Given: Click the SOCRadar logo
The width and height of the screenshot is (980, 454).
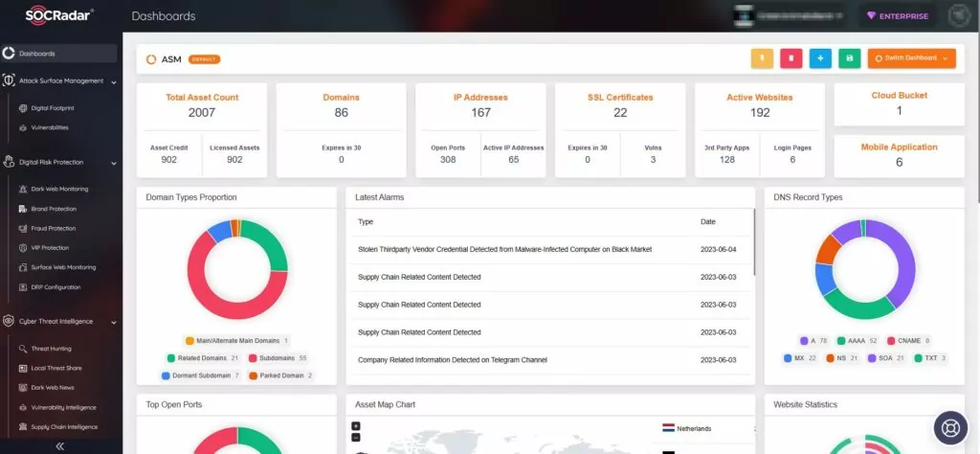Looking at the screenshot, I should [60, 15].
